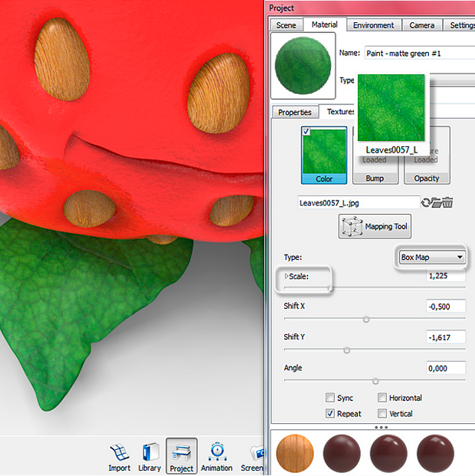The image size is (475, 476).
Task: Click the three-dot panel splitter handle
Action: pos(381,427)
